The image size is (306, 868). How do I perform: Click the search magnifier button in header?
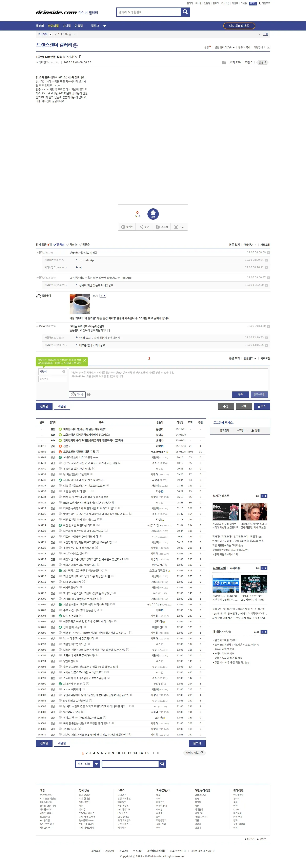[x=185, y=12]
